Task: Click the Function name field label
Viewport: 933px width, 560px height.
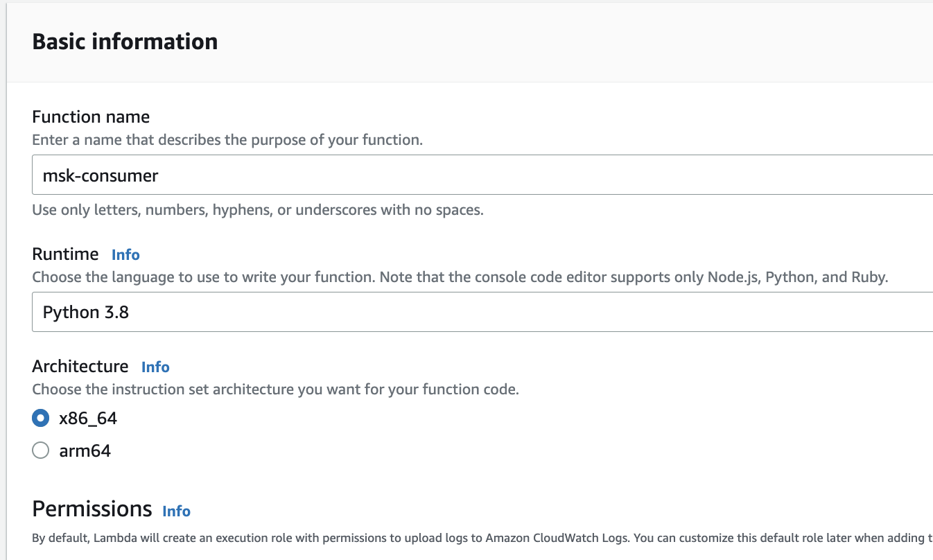Action: [91, 116]
